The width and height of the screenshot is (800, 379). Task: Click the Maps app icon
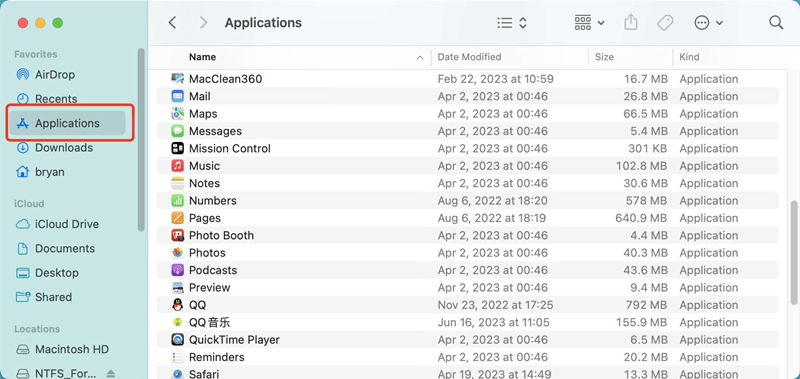[178, 114]
